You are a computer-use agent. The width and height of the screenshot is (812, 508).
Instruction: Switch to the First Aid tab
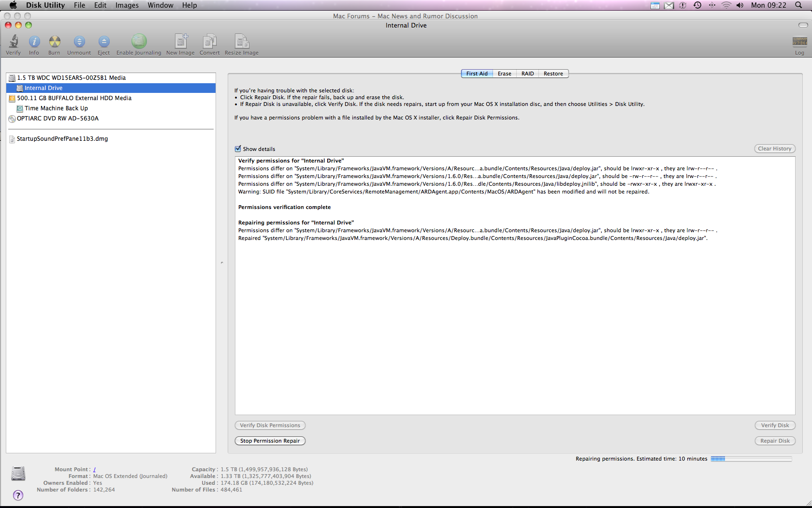[477, 74]
